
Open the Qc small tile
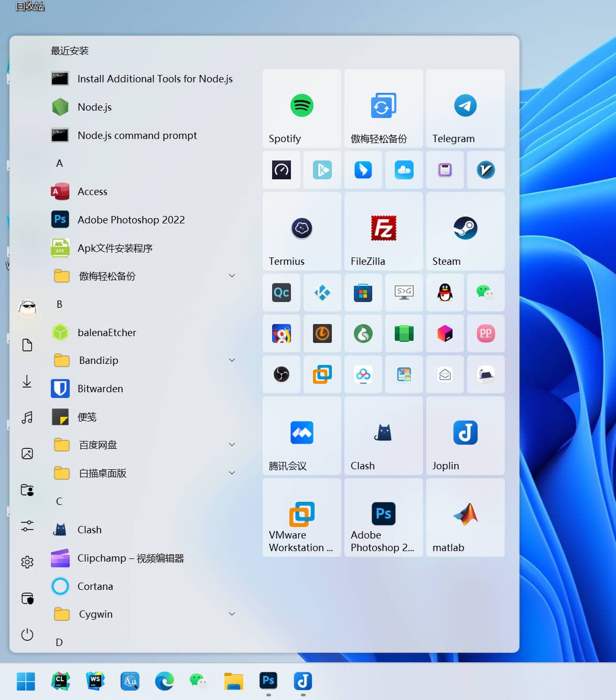282,293
